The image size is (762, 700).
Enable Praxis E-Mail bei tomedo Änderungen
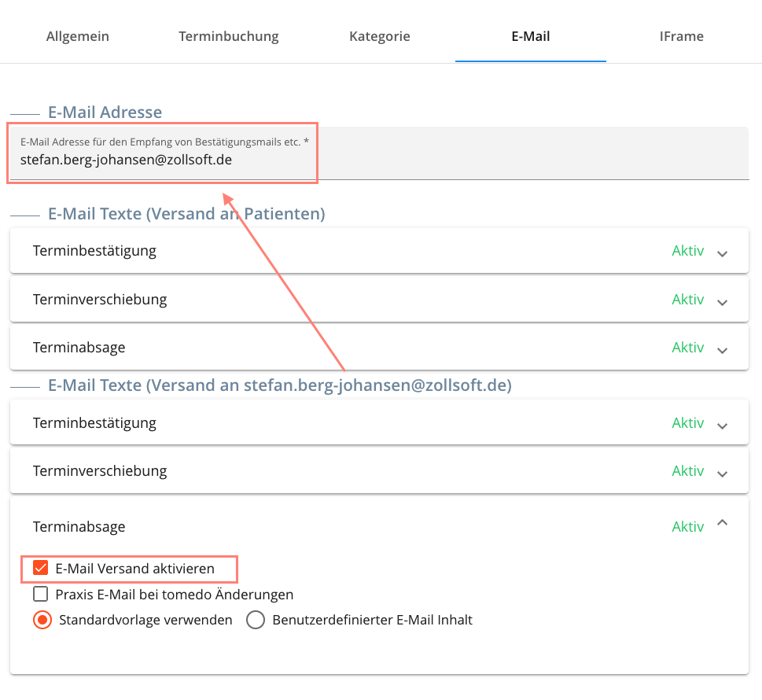pyautogui.click(x=40, y=594)
